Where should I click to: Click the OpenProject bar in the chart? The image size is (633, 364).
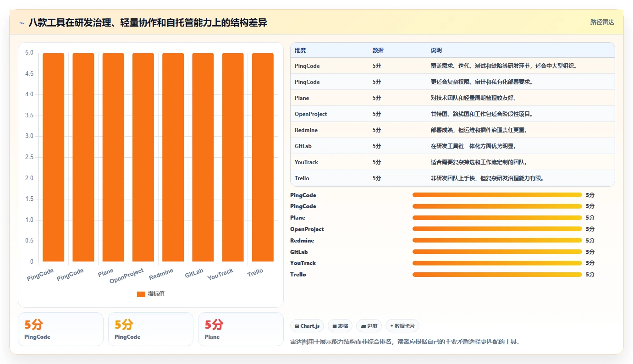tap(143, 157)
